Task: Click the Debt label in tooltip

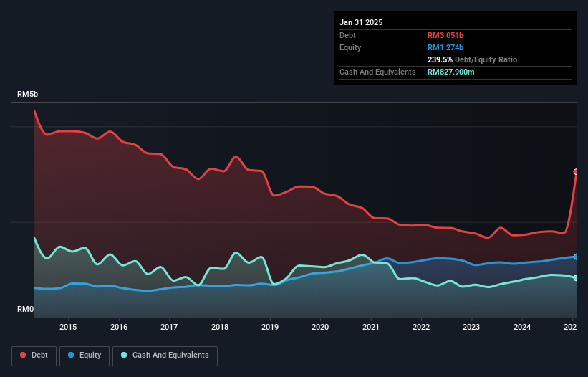Action: coord(347,35)
